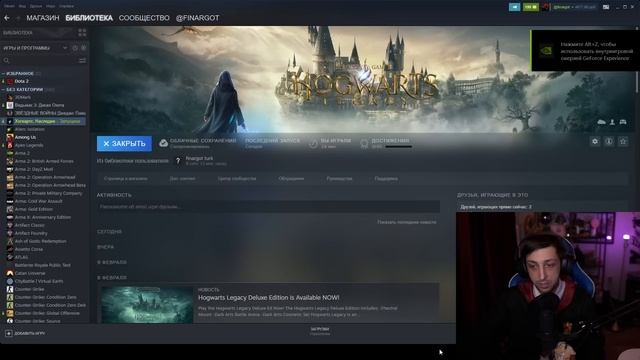640x360 pixels.
Task: Click the library search field
Action: coord(40,60)
